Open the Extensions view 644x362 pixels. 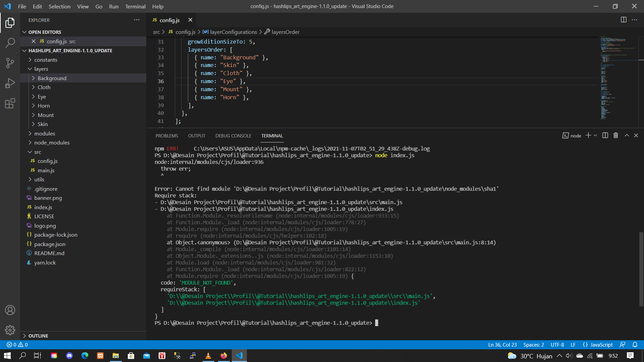point(10,103)
